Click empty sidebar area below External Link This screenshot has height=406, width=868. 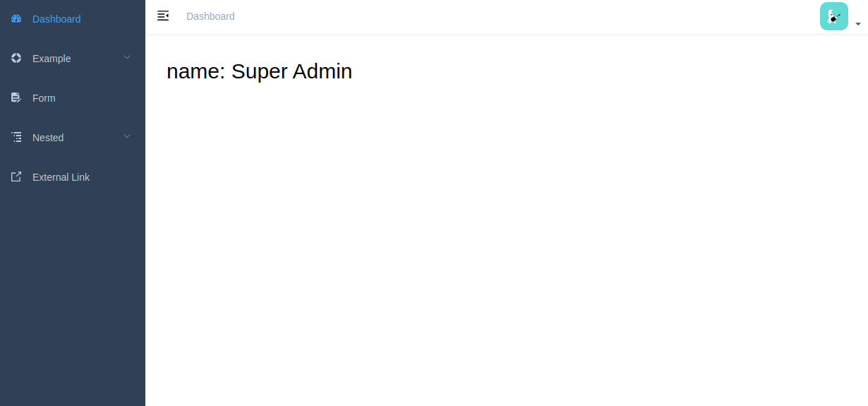point(72,297)
